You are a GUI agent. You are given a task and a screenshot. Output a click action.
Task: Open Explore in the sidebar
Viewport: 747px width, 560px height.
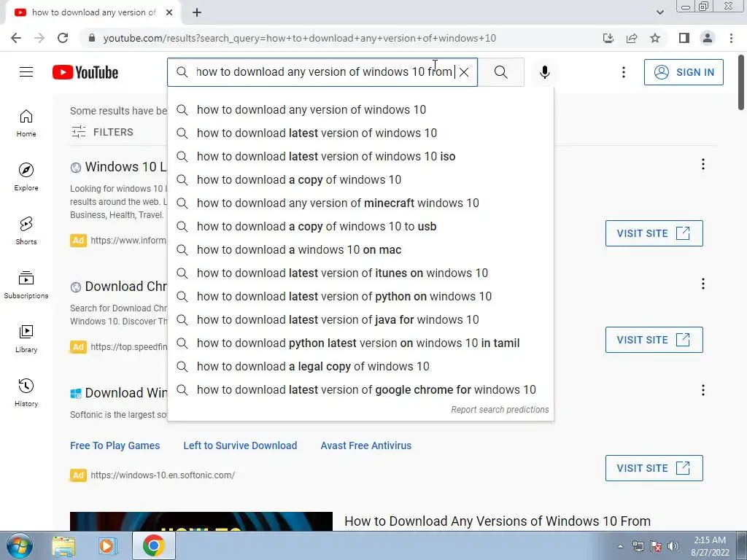pos(26,176)
